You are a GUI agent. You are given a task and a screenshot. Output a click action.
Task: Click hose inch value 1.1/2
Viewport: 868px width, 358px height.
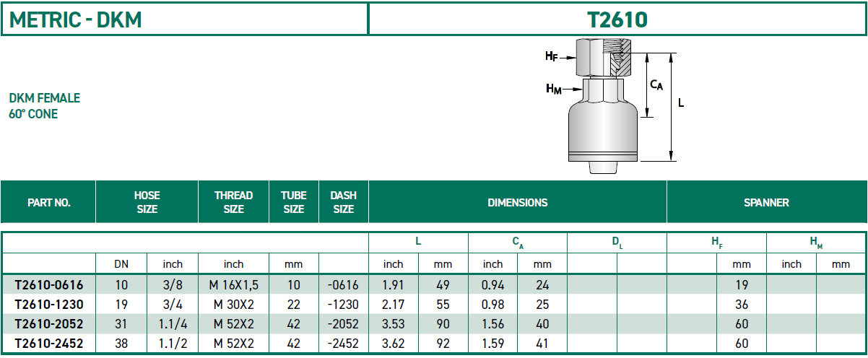point(173,344)
